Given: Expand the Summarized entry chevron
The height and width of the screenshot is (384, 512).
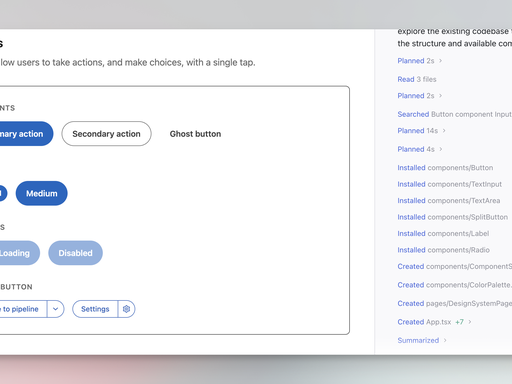Looking at the screenshot, I should tap(445, 340).
